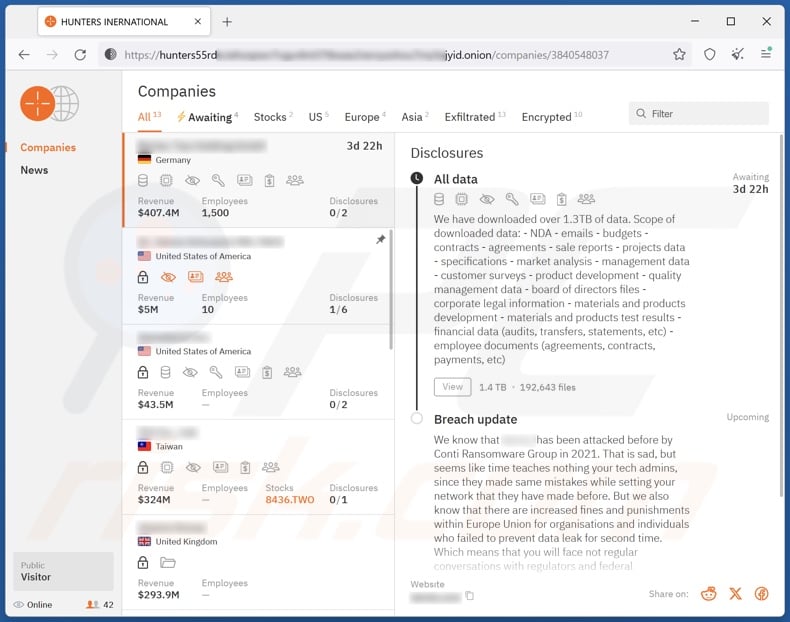Open the browser hamburger menu

coord(766,53)
